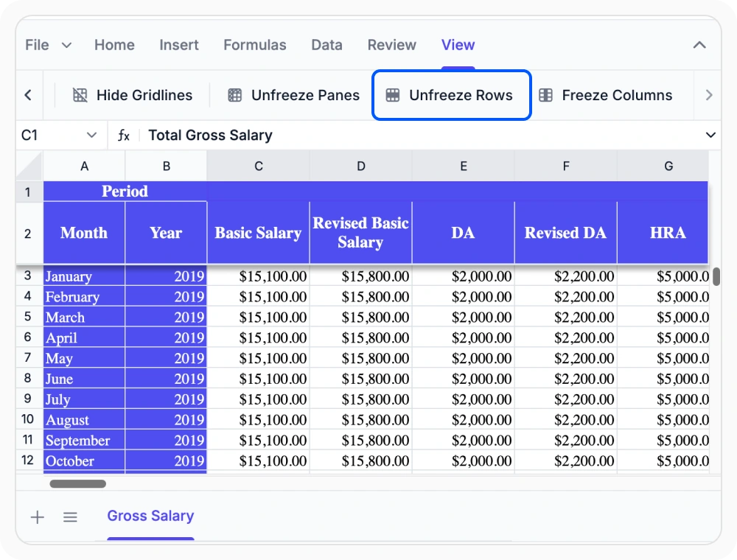The width and height of the screenshot is (737, 560).
Task: Expand the formula bar chevron
Action: pos(710,136)
